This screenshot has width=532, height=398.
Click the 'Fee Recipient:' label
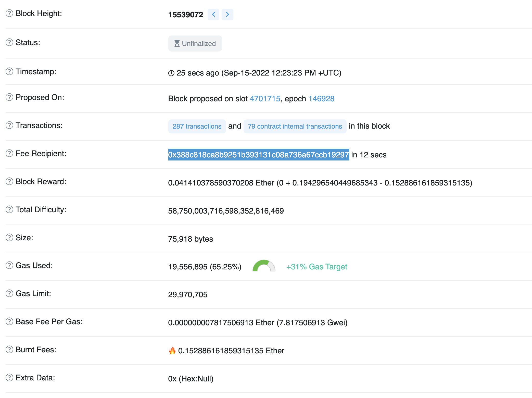[41, 153]
